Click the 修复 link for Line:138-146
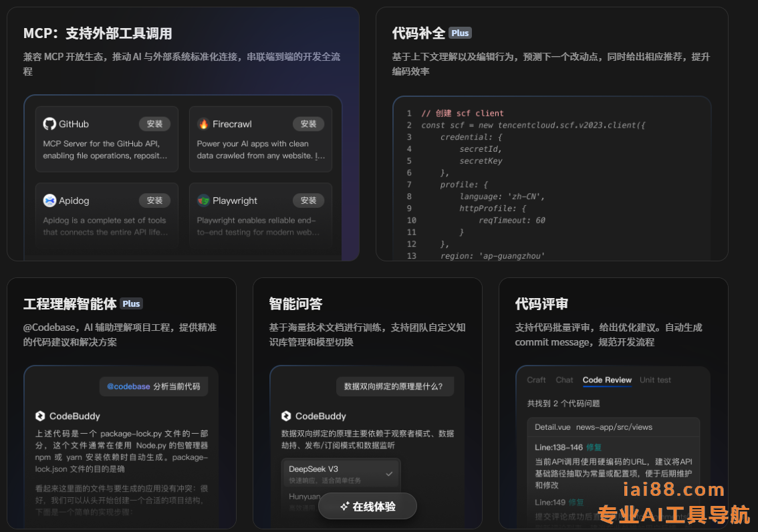Screen dimensions: 758x532 click(594, 447)
